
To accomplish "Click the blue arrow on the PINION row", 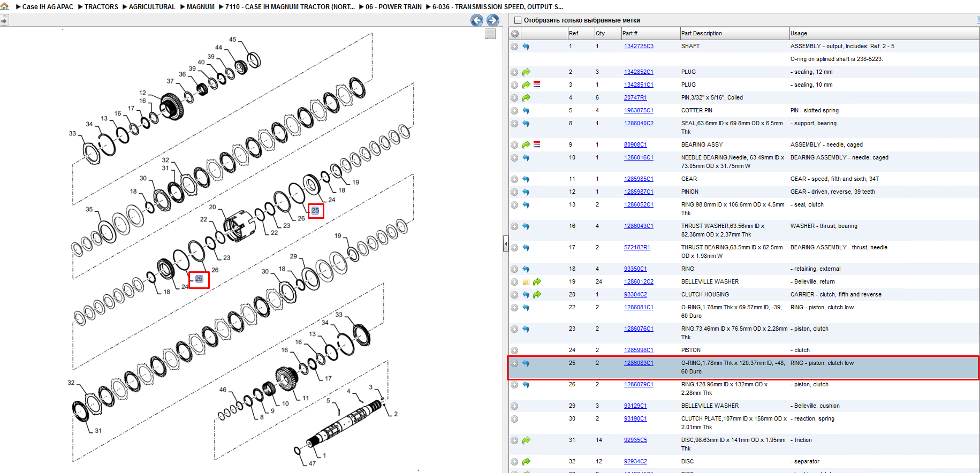I will (x=526, y=192).
